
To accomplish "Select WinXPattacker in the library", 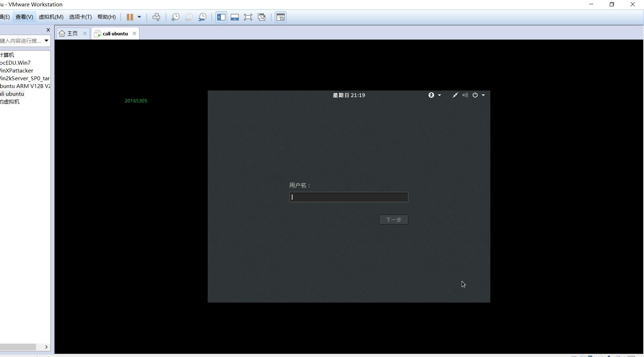I will pyautogui.click(x=17, y=70).
